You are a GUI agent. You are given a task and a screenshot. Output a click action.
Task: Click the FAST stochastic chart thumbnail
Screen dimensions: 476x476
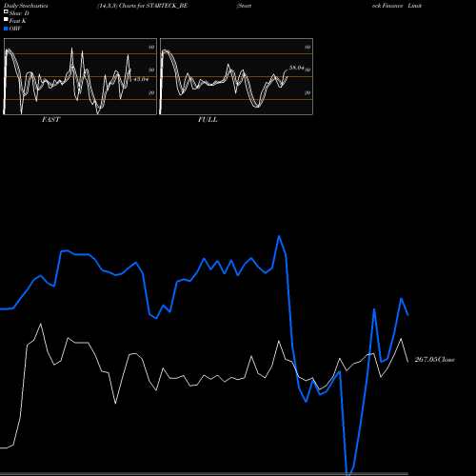[x=80, y=76]
